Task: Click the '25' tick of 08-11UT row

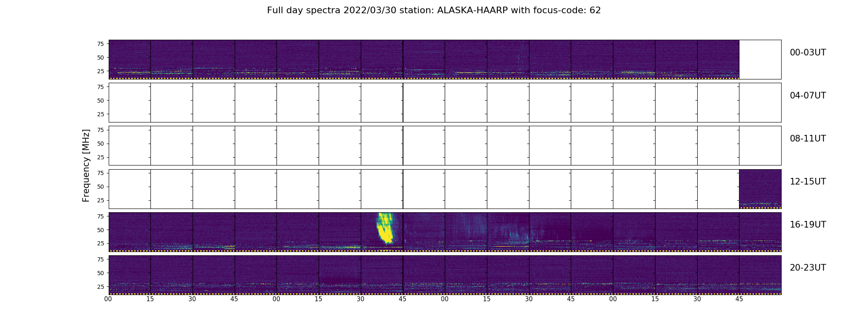Action: click(100, 157)
